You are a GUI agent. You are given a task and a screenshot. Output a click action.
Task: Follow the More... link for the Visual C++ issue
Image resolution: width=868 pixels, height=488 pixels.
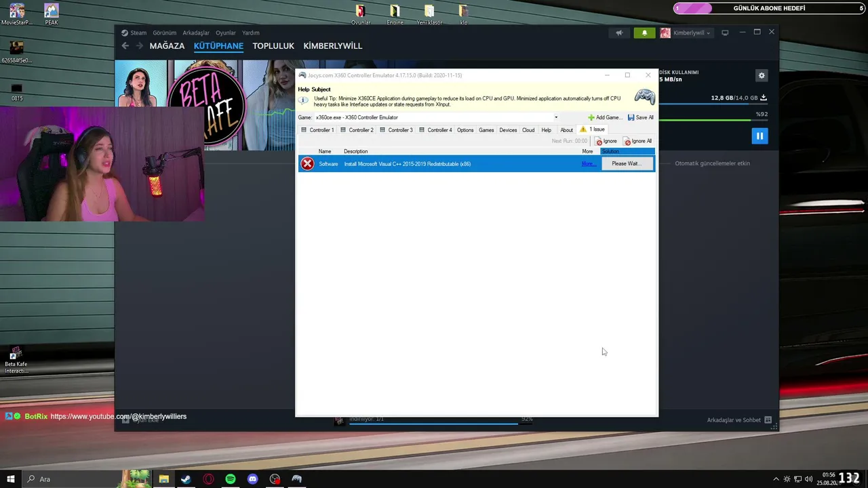pos(588,163)
